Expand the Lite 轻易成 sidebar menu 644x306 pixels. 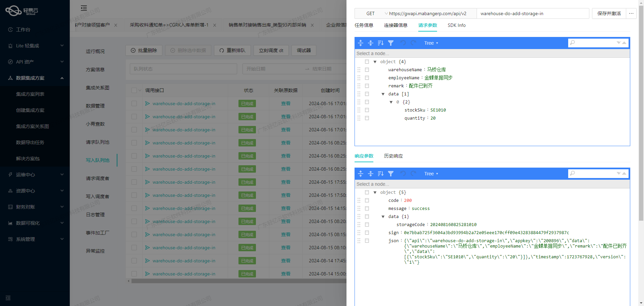35,46
